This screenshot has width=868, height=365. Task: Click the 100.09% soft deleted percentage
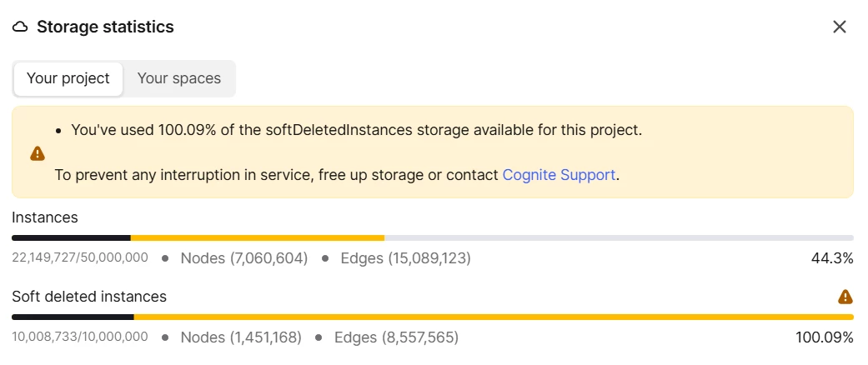825,337
